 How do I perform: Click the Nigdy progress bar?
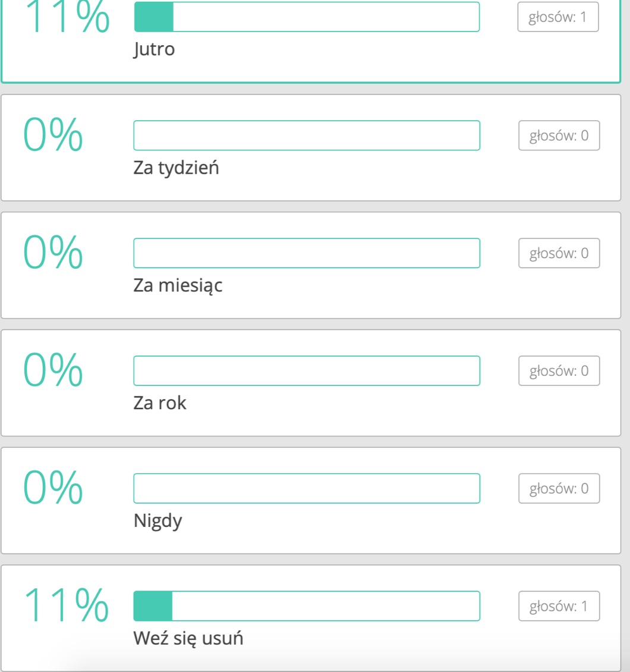307,488
